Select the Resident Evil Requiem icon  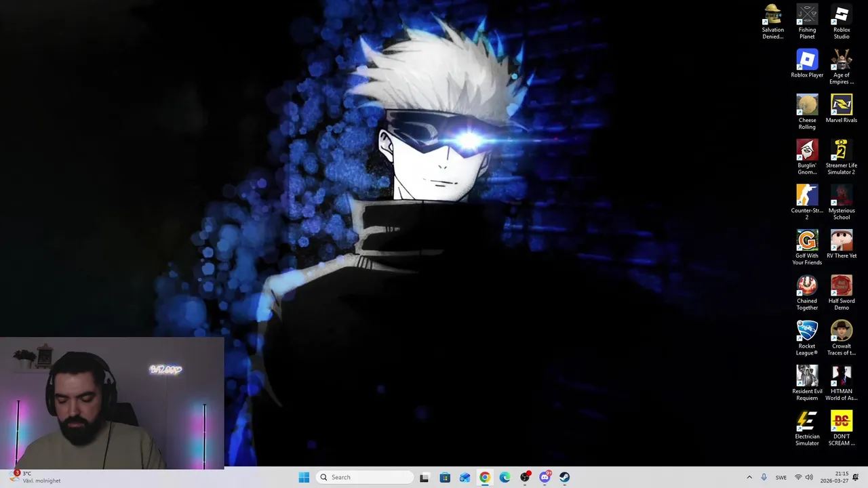point(807,384)
